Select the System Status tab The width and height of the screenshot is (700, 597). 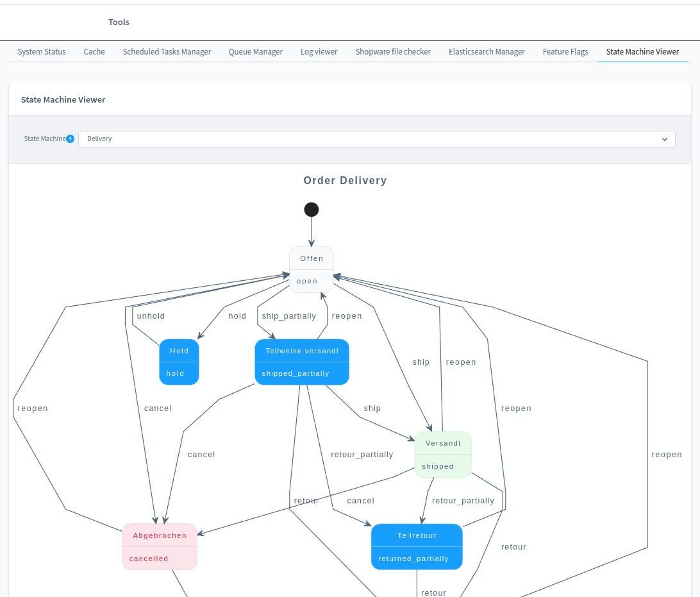41,52
